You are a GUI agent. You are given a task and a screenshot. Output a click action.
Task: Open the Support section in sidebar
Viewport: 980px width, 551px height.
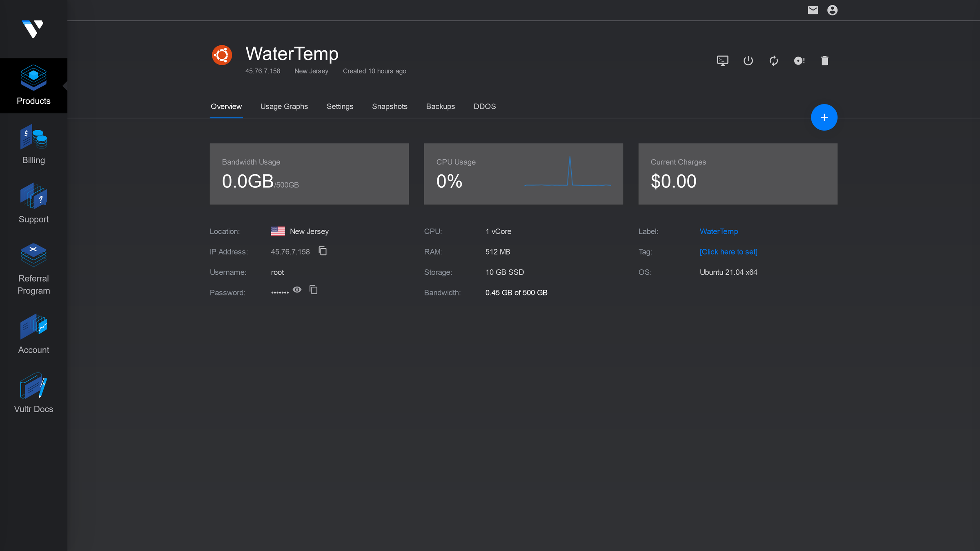pyautogui.click(x=33, y=204)
